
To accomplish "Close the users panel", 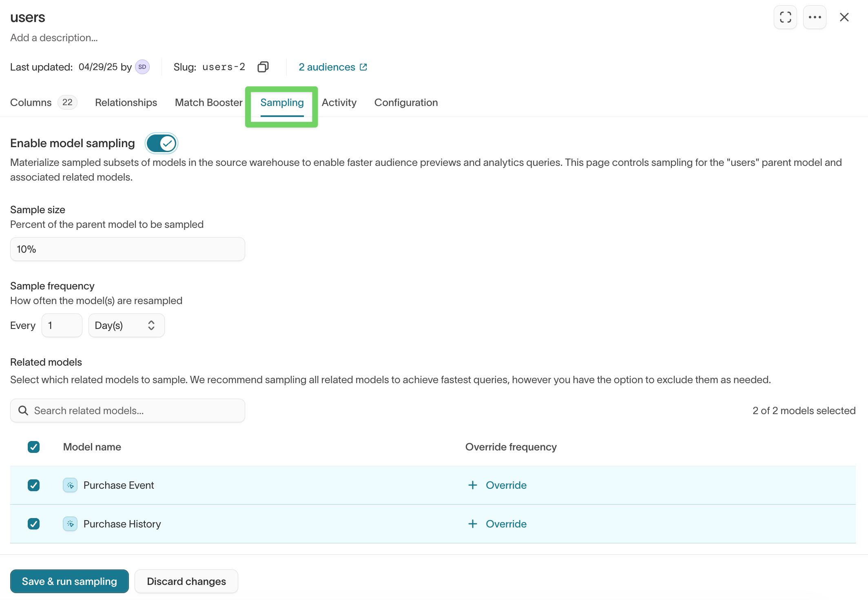I will pos(844,17).
